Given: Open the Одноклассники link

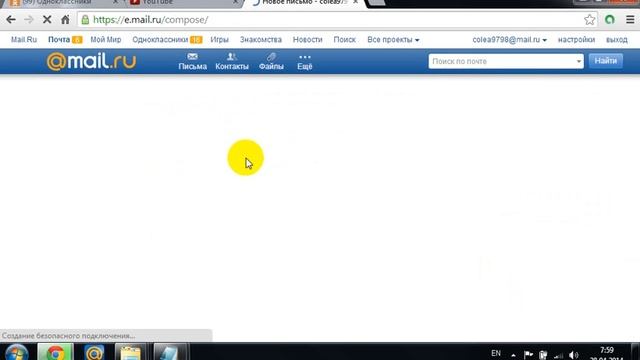Looking at the screenshot, I should point(160,40).
